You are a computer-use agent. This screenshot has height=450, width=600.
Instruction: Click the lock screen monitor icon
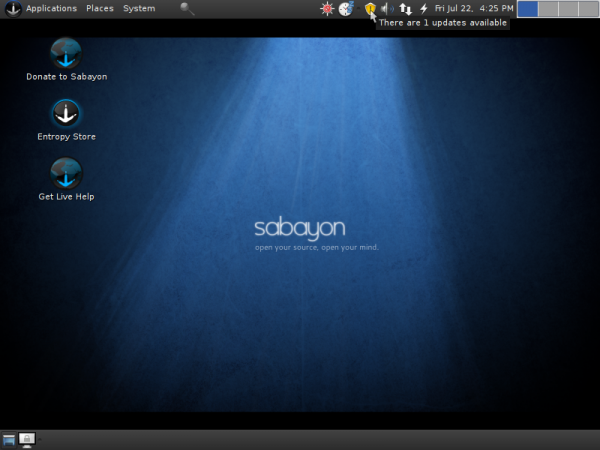point(27,440)
